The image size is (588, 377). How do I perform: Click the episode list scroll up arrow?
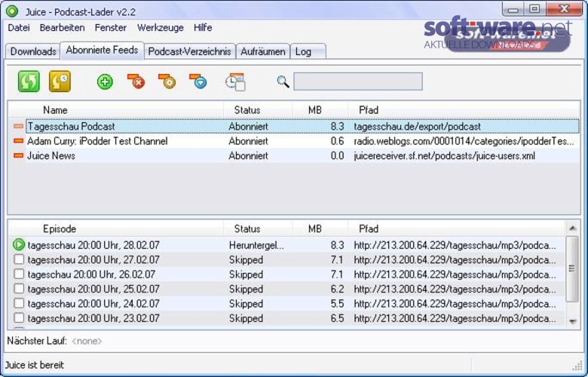point(572,228)
